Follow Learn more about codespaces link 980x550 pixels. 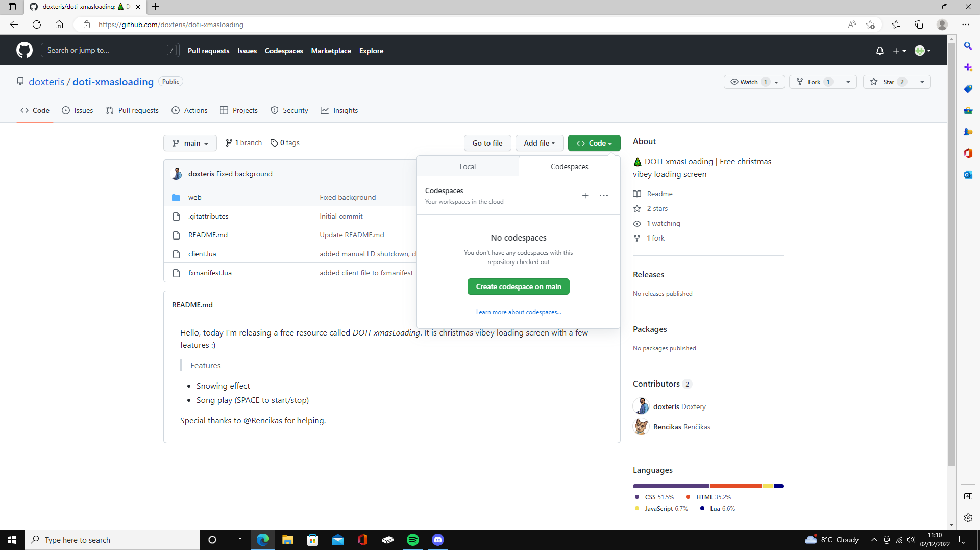coord(518,312)
